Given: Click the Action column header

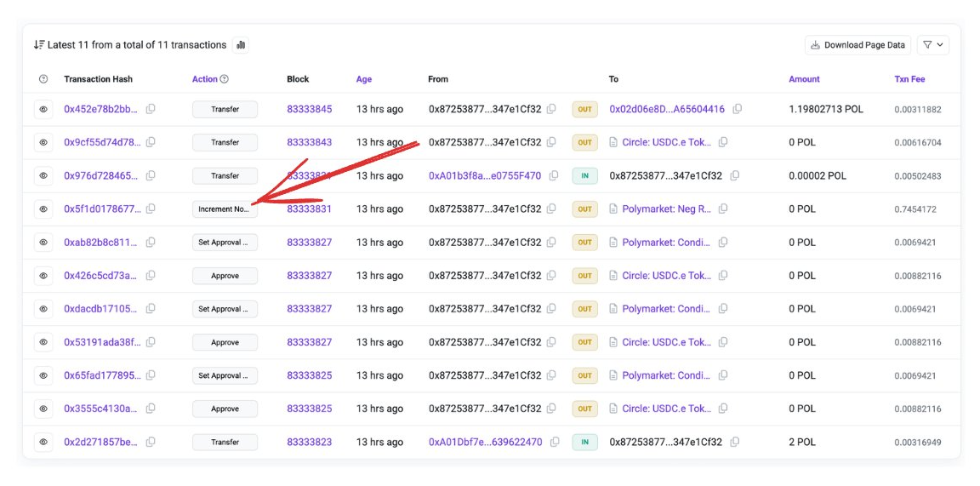Looking at the screenshot, I should [x=204, y=79].
